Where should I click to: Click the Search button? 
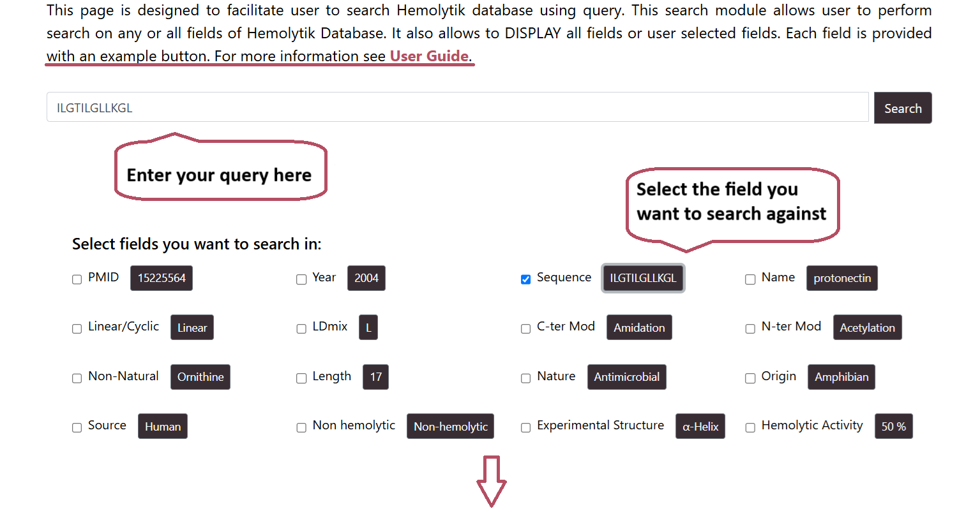[903, 107]
